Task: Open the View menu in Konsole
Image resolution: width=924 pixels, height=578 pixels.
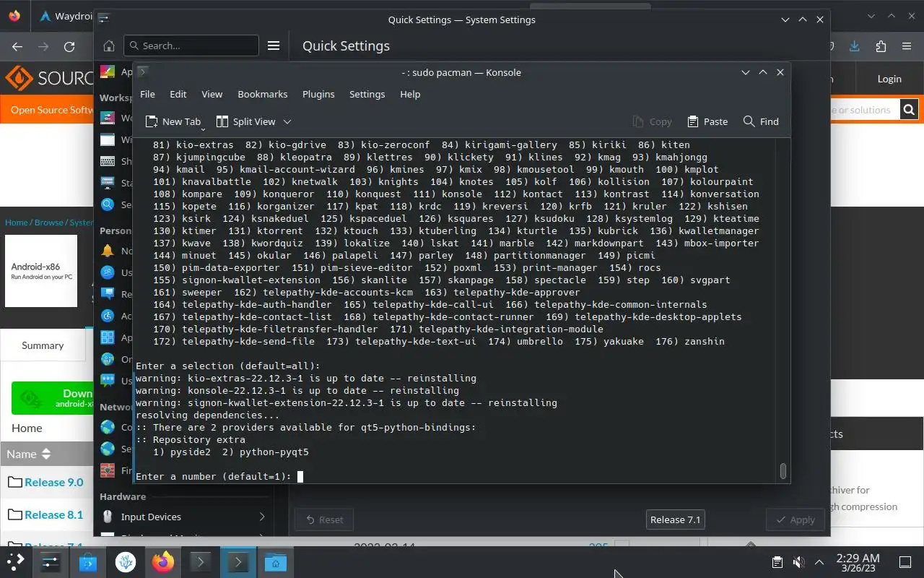Action: pyautogui.click(x=212, y=94)
